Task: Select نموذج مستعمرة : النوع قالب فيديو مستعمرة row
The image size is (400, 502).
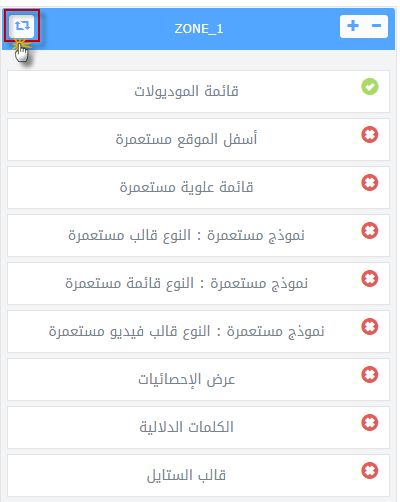Action: click(198, 331)
